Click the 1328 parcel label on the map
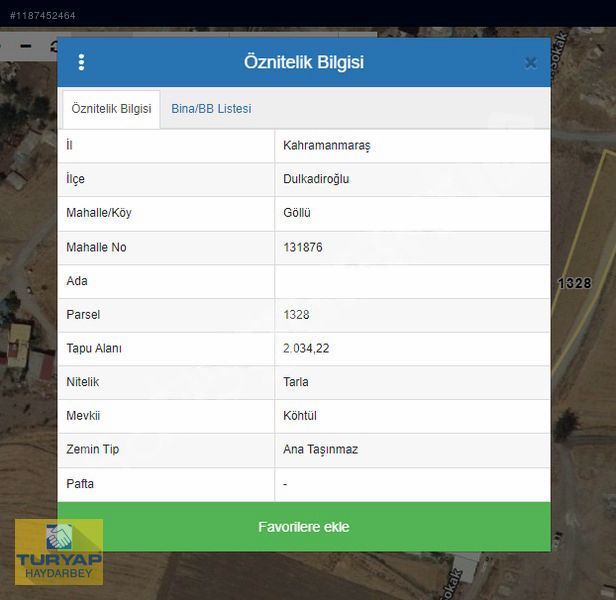The height and width of the screenshot is (600, 616). pos(575,283)
